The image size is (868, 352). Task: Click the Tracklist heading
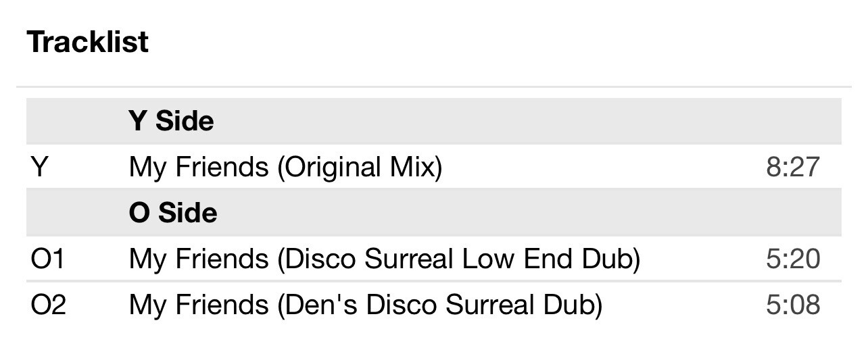(88, 42)
